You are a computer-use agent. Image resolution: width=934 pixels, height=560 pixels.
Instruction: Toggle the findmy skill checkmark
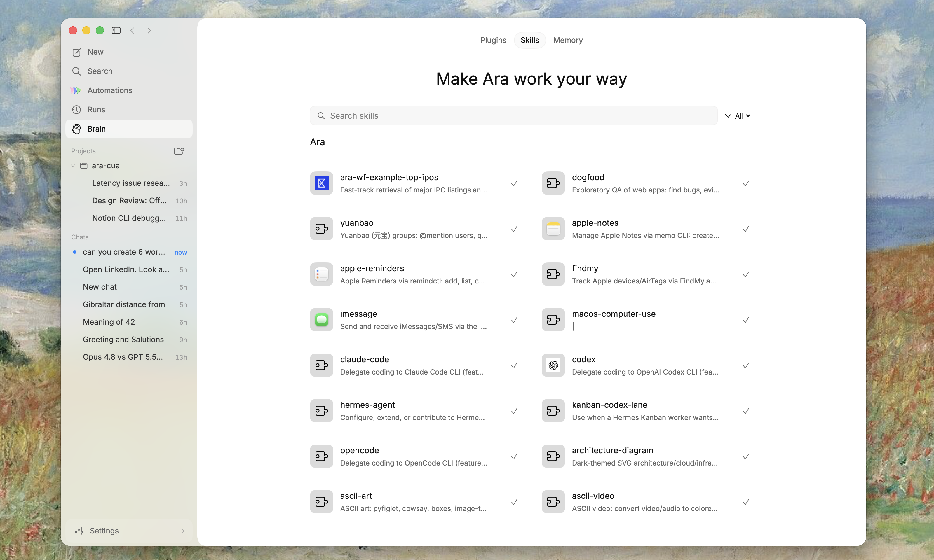pyautogui.click(x=746, y=275)
